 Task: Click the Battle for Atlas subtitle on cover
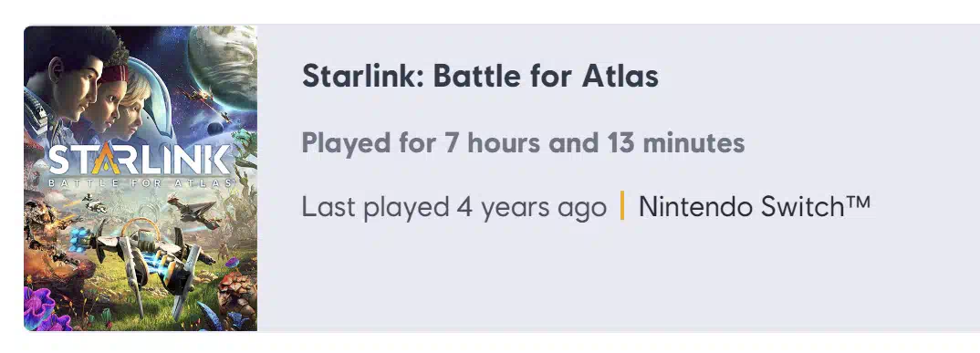(x=140, y=182)
